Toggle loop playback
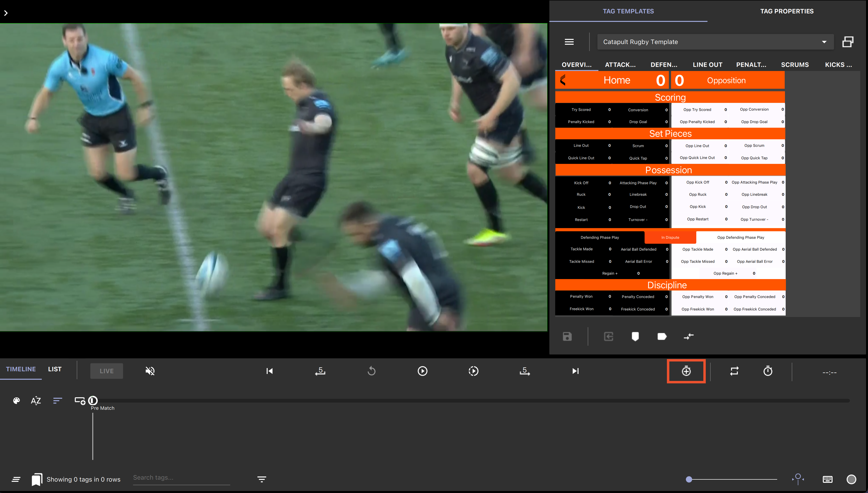 [x=734, y=371]
